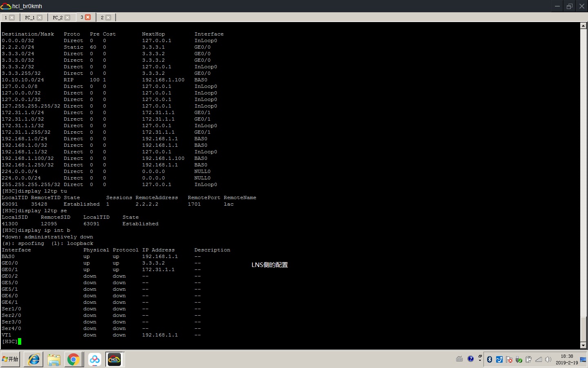The width and height of the screenshot is (588, 368).
Task: Click terminal scrollbar up arrow
Action: pos(583,26)
